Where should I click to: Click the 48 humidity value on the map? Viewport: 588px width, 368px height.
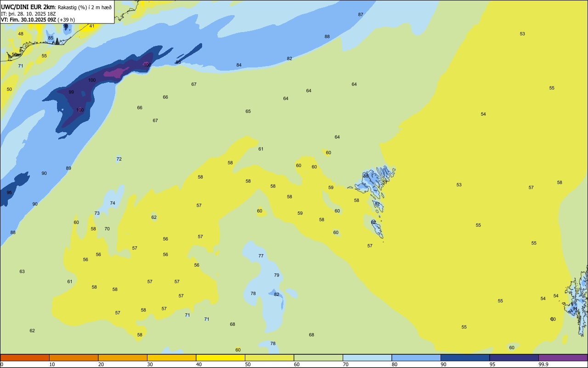(21, 34)
